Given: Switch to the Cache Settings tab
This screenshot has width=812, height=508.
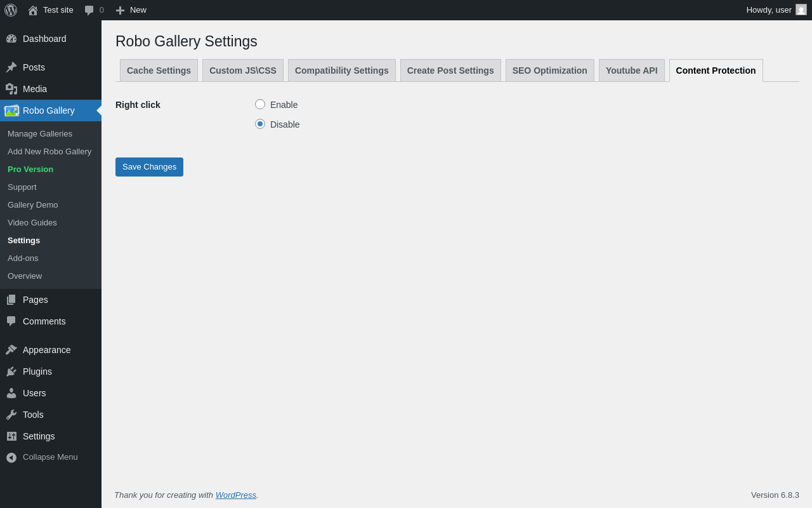Looking at the screenshot, I should (x=159, y=70).
